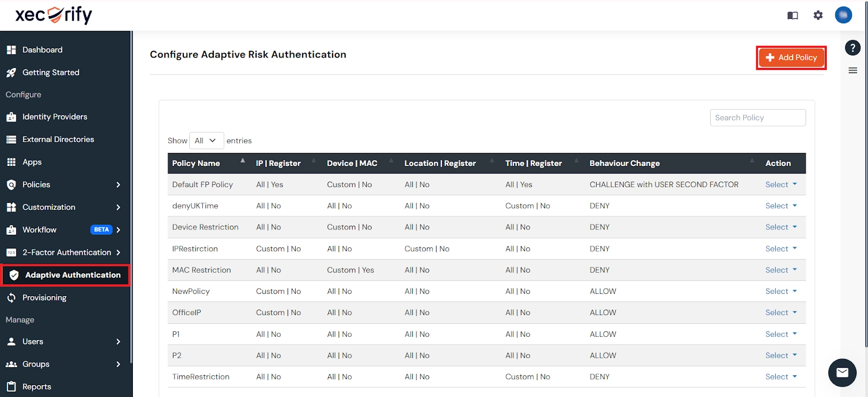
Task: Sort by Policy Name column
Action: tap(209, 163)
